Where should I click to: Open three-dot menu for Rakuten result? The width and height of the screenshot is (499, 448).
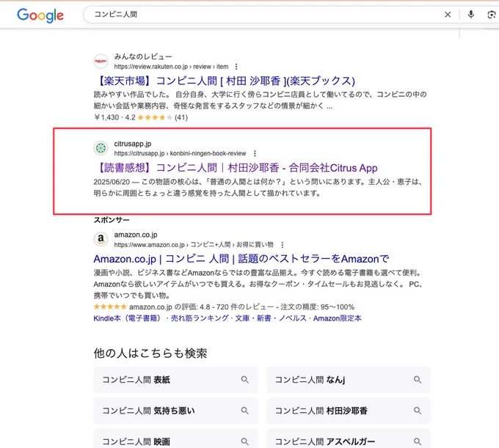(x=236, y=67)
